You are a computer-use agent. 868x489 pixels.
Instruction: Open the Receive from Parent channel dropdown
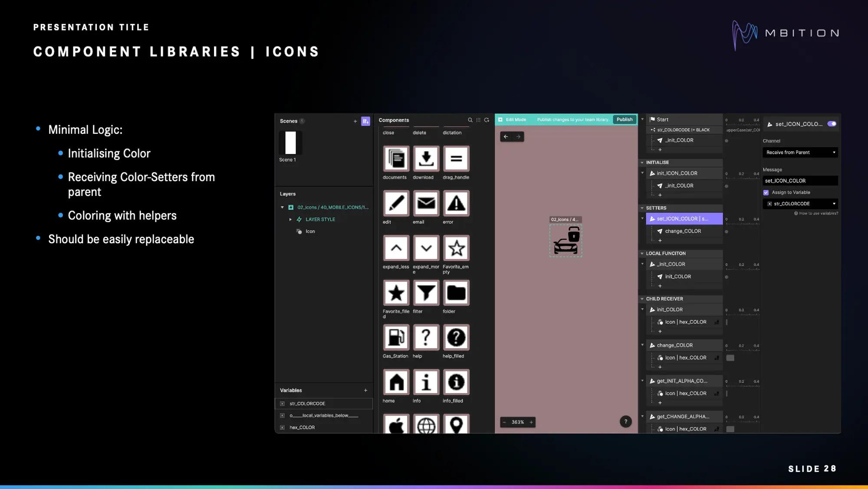pyautogui.click(x=800, y=152)
